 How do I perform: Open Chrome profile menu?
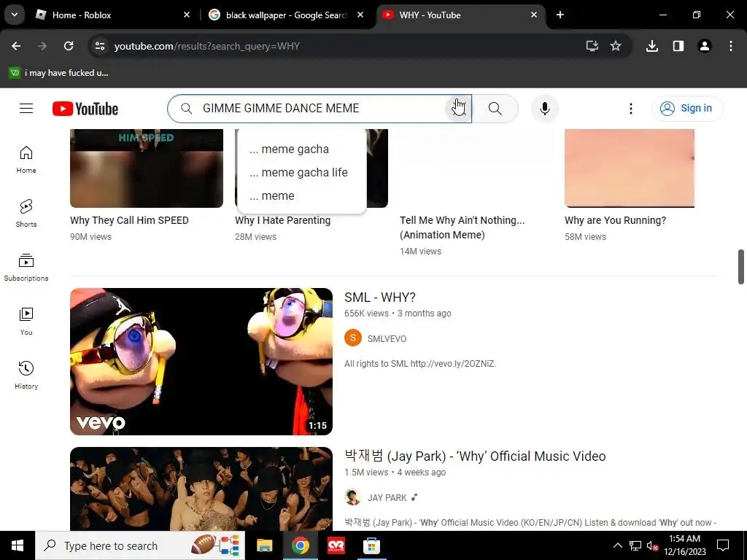(x=705, y=46)
